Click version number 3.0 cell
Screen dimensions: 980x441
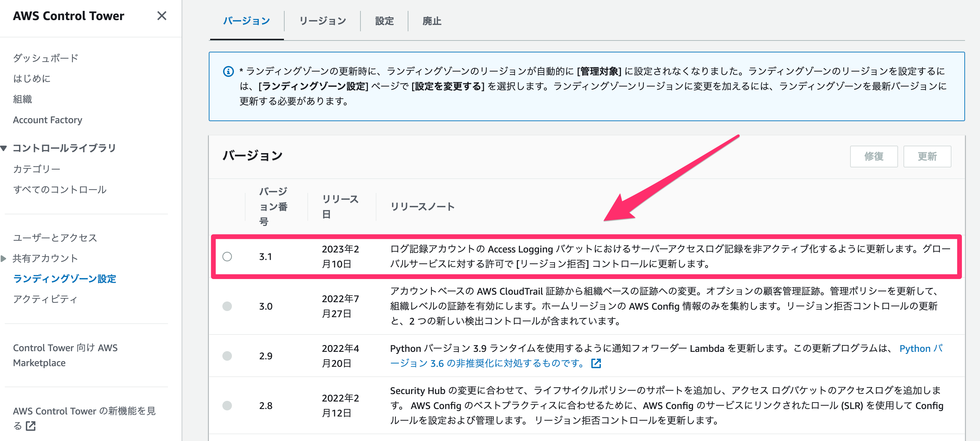(266, 306)
